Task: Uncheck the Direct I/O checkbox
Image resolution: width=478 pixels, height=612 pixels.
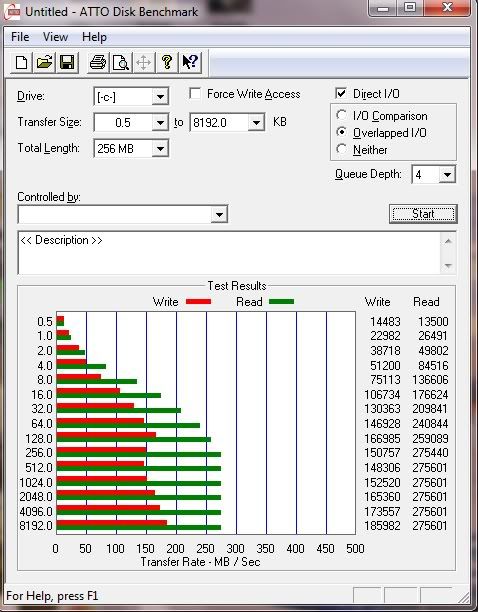Action: 341,93
